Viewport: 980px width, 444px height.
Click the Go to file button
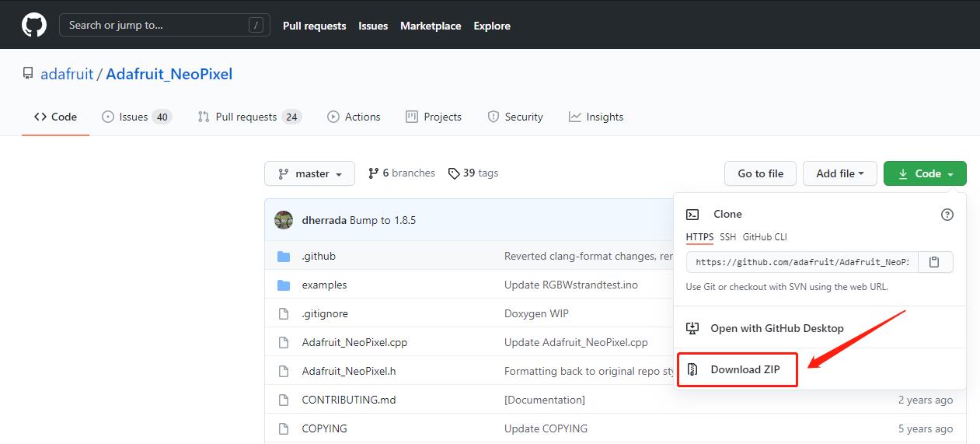click(760, 173)
